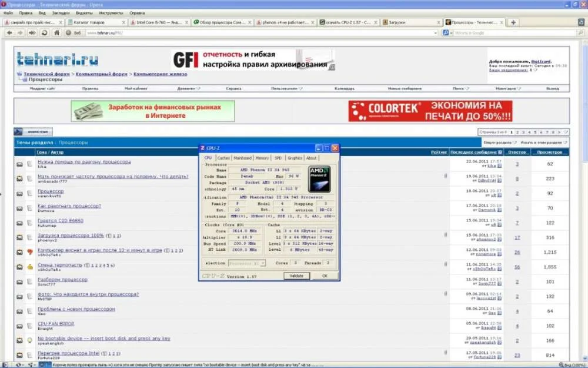Viewport: 588px width, 368px height.
Task: Click the GFI banner advertisement
Action: pos(253,59)
